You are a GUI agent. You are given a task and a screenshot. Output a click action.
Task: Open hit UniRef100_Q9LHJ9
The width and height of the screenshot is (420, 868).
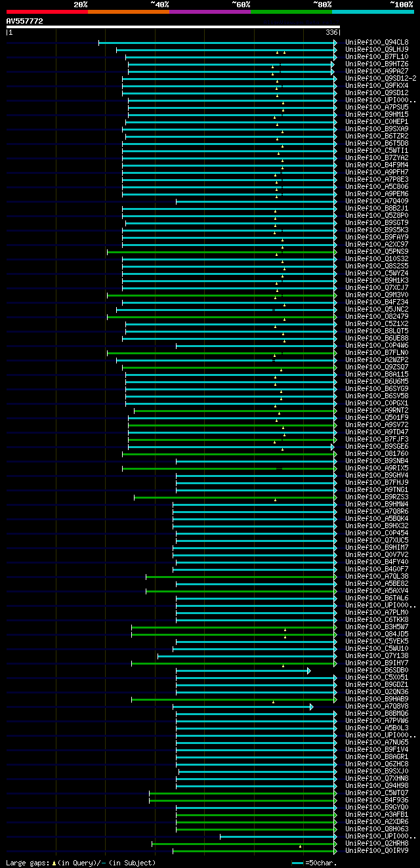(x=377, y=50)
